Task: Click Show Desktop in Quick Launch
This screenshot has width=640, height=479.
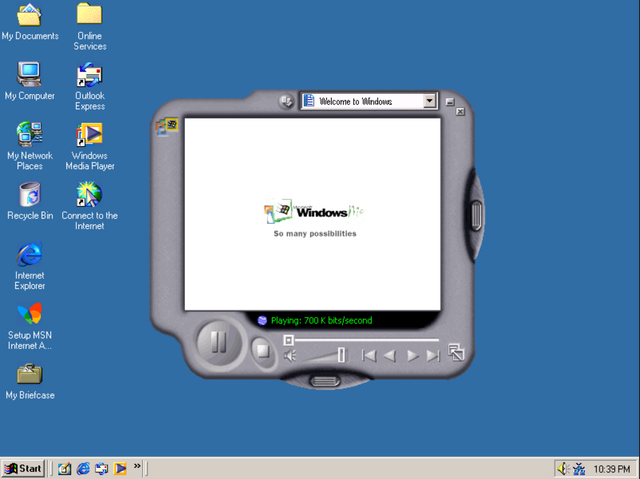Action: click(x=64, y=468)
